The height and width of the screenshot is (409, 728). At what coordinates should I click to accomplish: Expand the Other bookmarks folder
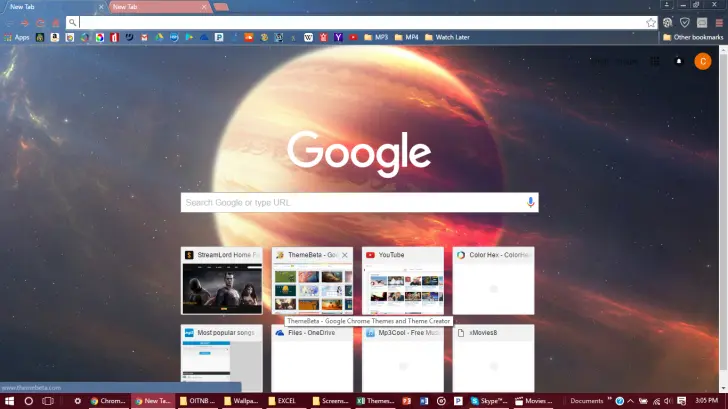[x=693, y=37]
